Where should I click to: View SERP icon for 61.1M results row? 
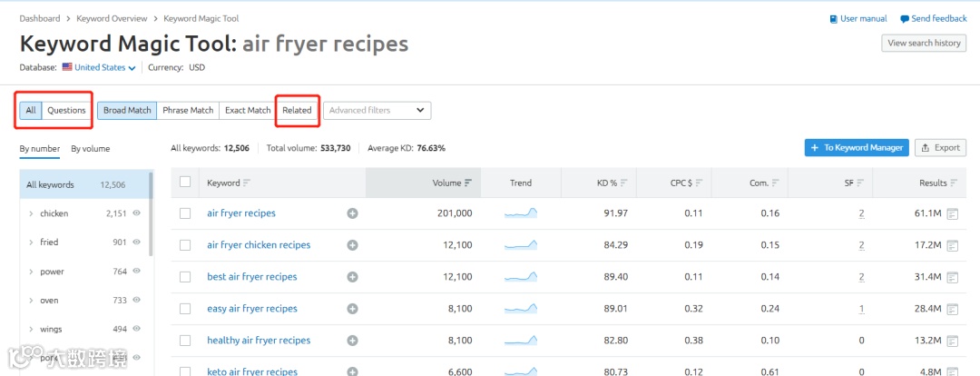pyautogui.click(x=953, y=214)
